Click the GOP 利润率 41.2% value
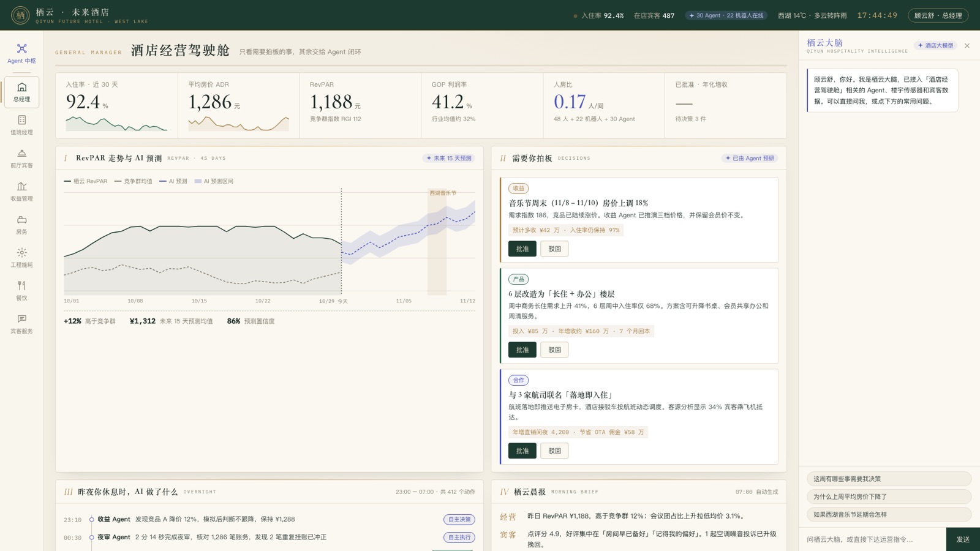Screen dimensions: 980x551 (x=452, y=102)
